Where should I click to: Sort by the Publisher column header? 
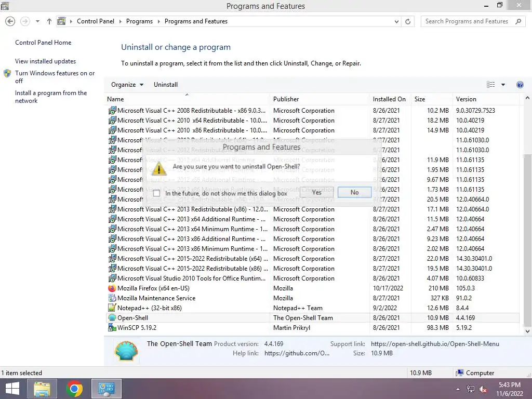tap(320, 99)
